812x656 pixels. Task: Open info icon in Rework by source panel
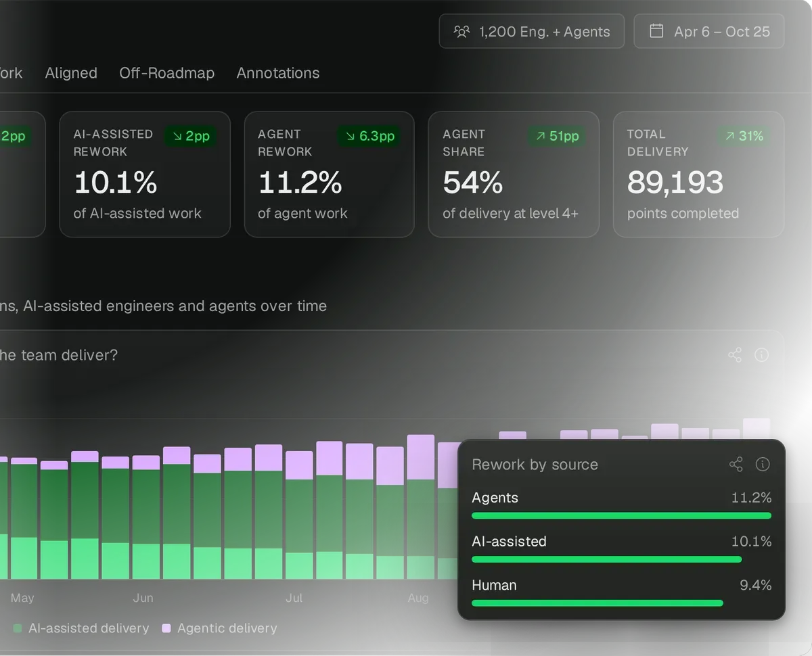[763, 465]
